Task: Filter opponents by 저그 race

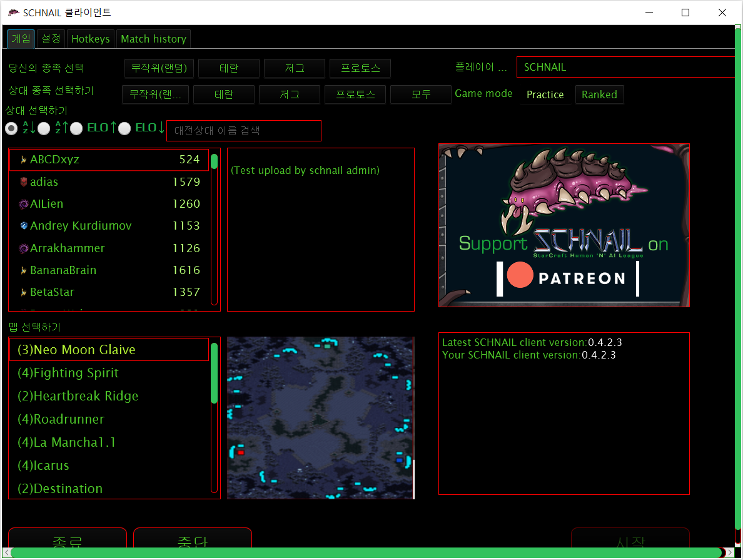Action: point(290,94)
